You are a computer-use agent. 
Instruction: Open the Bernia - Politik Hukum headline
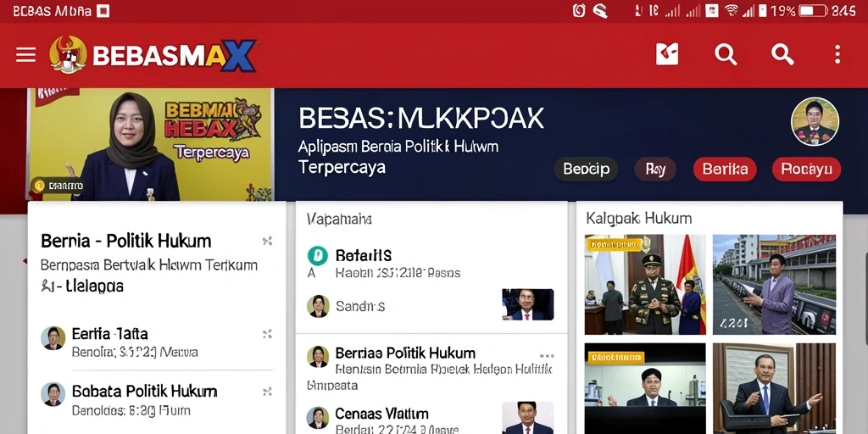click(126, 242)
